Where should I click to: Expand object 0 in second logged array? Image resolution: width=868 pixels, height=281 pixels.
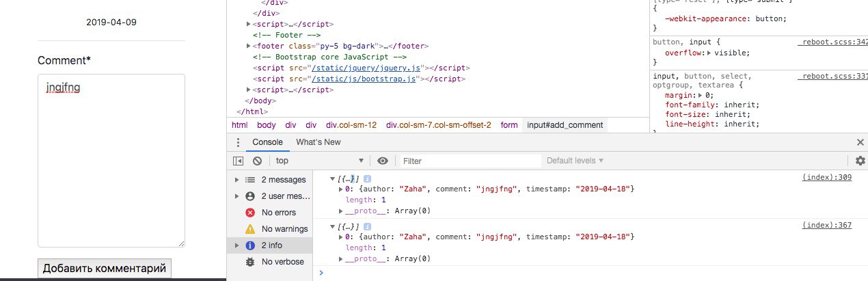[341, 237]
